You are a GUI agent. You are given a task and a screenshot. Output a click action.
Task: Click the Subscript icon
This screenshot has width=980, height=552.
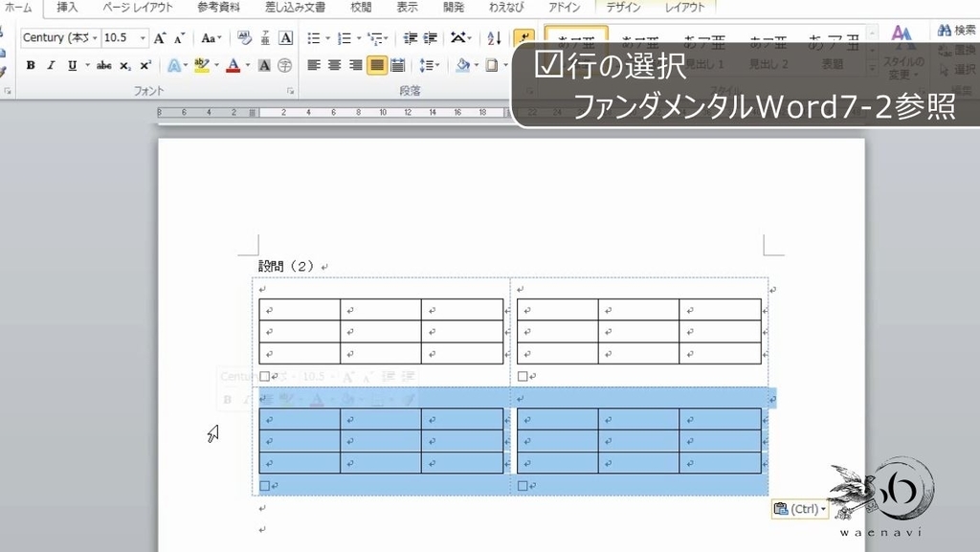(x=125, y=65)
